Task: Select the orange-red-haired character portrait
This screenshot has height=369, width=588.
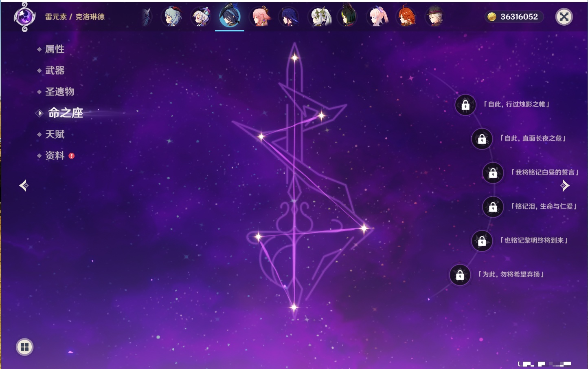Action: tap(406, 16)
